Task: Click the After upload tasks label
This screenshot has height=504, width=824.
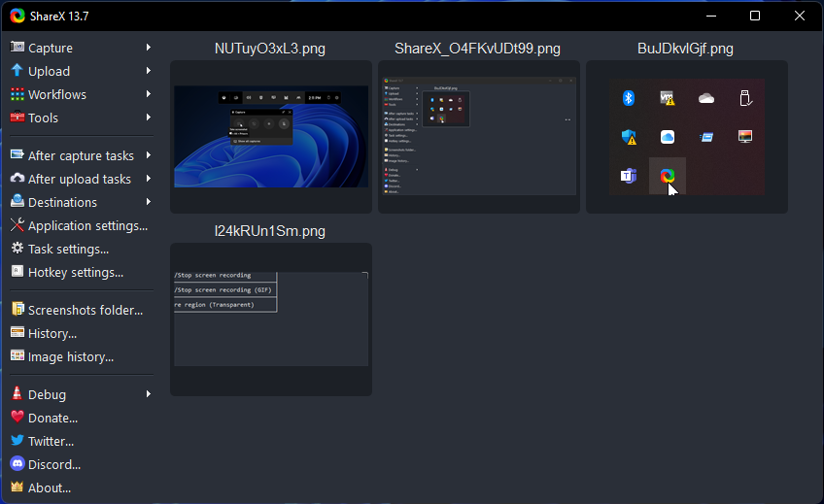Action: 80,180
